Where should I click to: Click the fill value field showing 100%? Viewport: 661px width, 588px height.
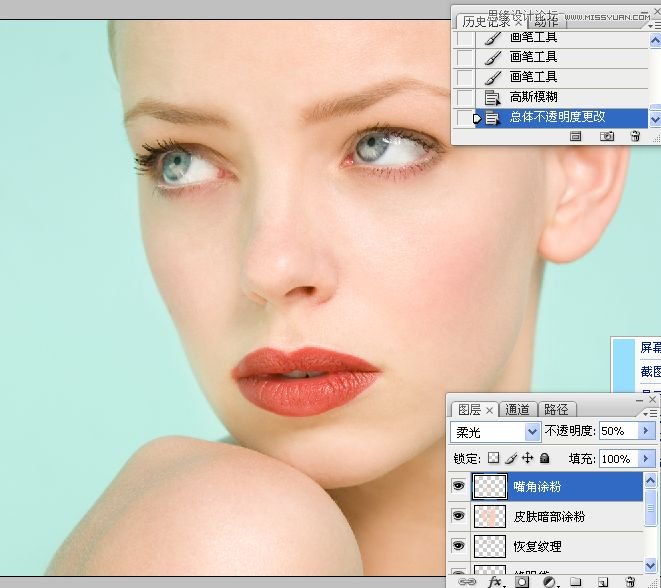pos(618,458)
